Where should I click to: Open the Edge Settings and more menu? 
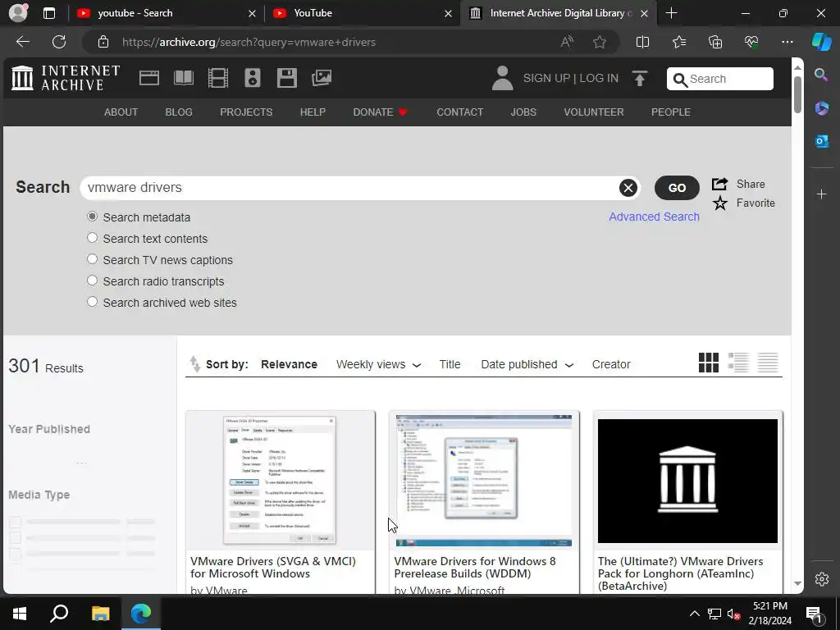click(x=787, y=42)
